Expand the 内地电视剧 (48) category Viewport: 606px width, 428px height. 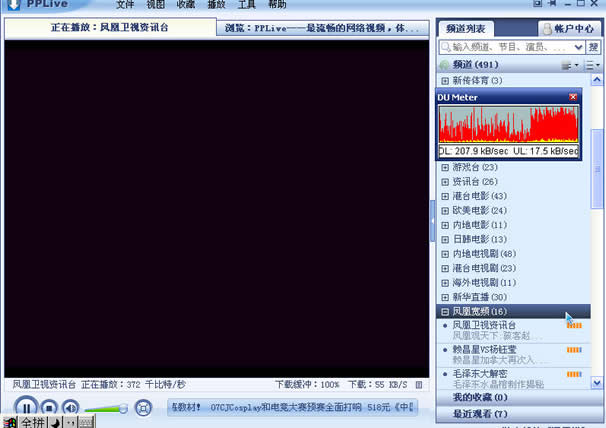[445, 254]
